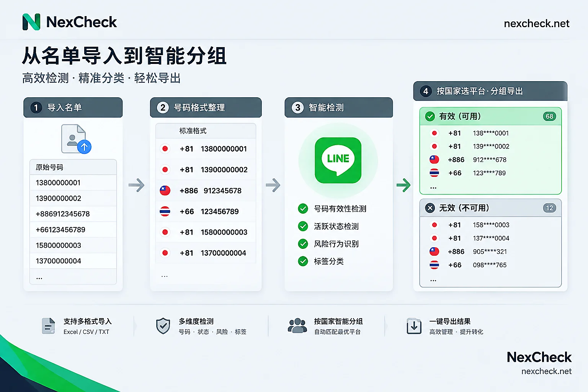
Task: Click the Excel / CSV / TXT caption
Action: (x=86, y=332)
